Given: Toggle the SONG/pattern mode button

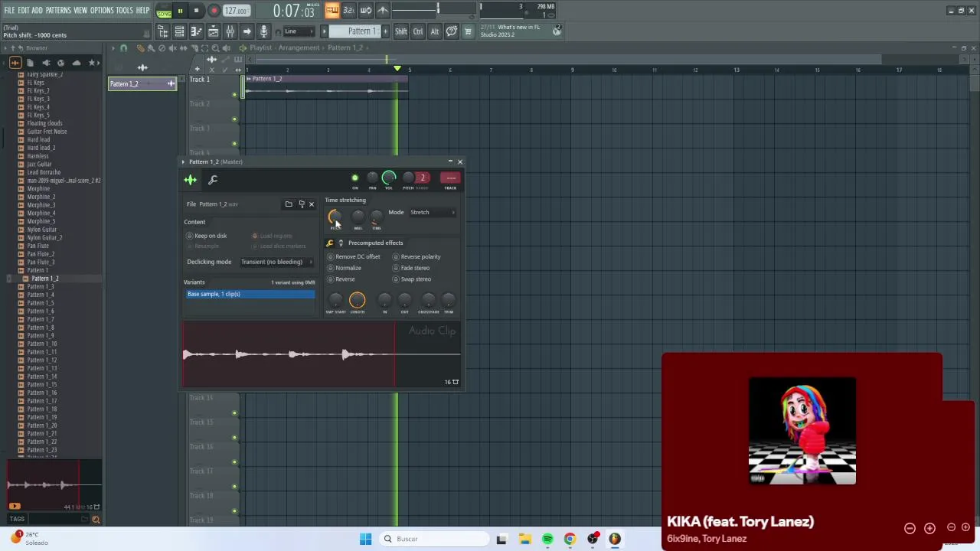Looking at the screenshot, I should tap(164, 11).
